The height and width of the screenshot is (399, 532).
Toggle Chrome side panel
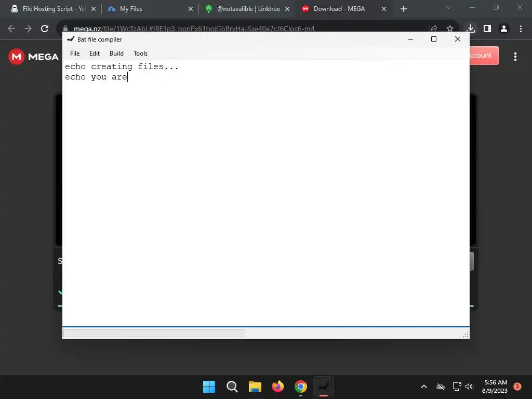click(x=487, y=29)
